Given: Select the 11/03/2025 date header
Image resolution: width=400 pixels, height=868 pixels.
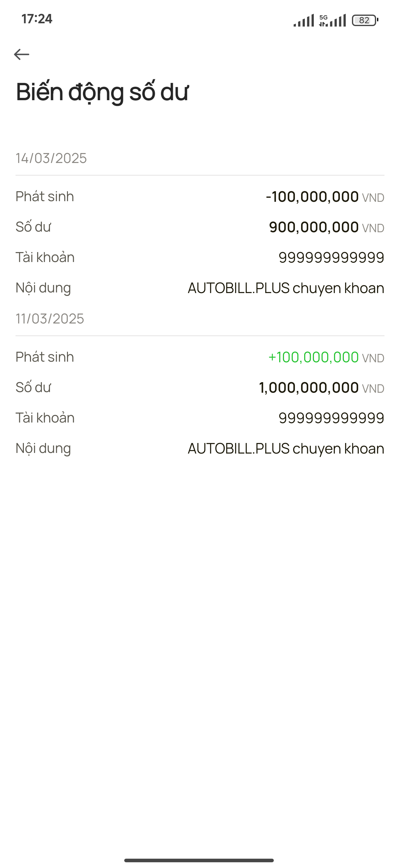Looking at the screenshot, I should click(50, 319).
